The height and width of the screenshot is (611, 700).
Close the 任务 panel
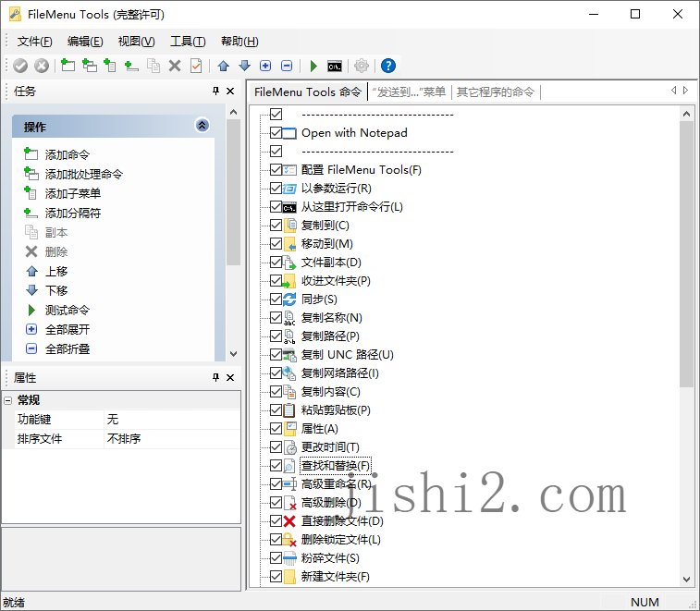(x=230, y=91)
